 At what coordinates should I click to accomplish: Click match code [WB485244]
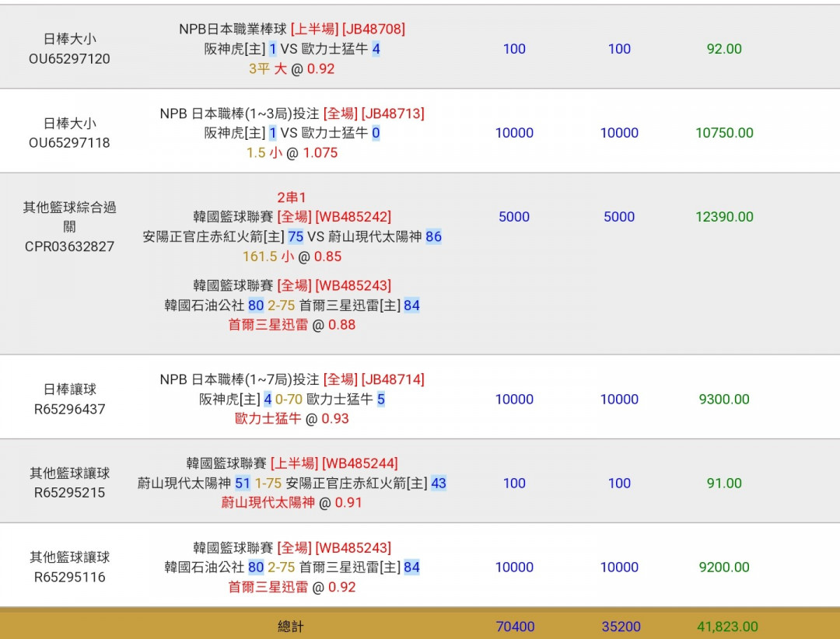360,463
